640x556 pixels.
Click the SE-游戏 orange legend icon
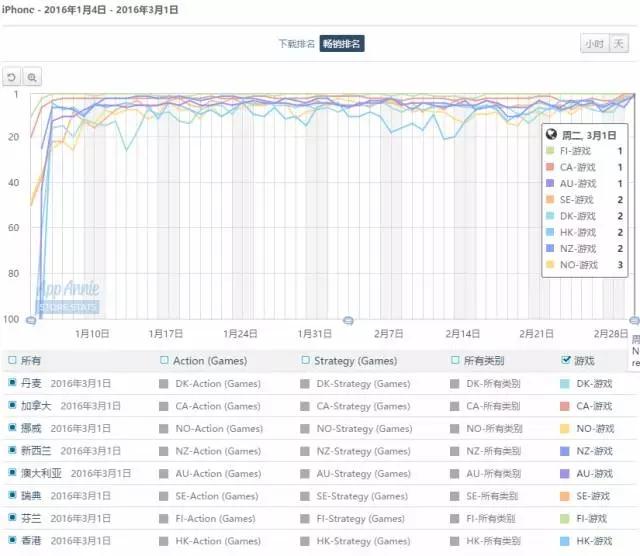[x=566, y=497]
